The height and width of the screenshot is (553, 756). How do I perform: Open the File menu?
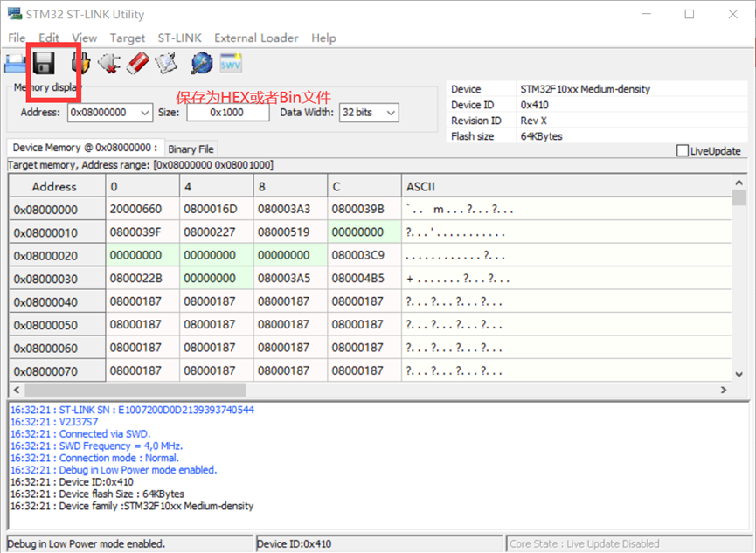[17, 38]
